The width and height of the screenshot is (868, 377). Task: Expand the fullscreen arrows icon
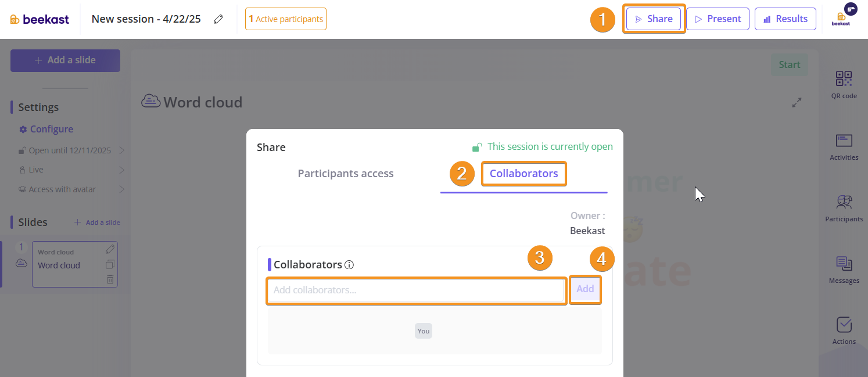click(x=797, y=102)
